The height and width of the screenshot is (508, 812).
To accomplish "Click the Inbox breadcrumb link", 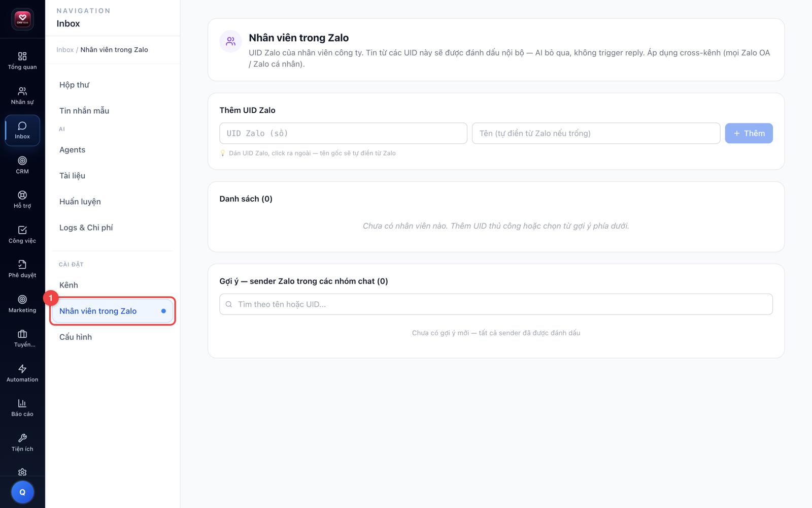I will point(65,50).
